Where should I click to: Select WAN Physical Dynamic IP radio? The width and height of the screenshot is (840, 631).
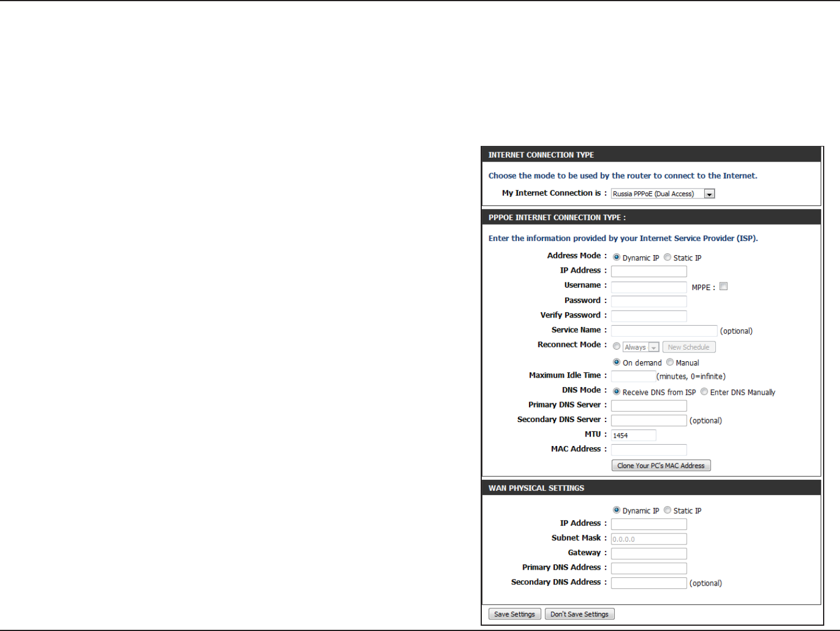[x=617, y=510]
